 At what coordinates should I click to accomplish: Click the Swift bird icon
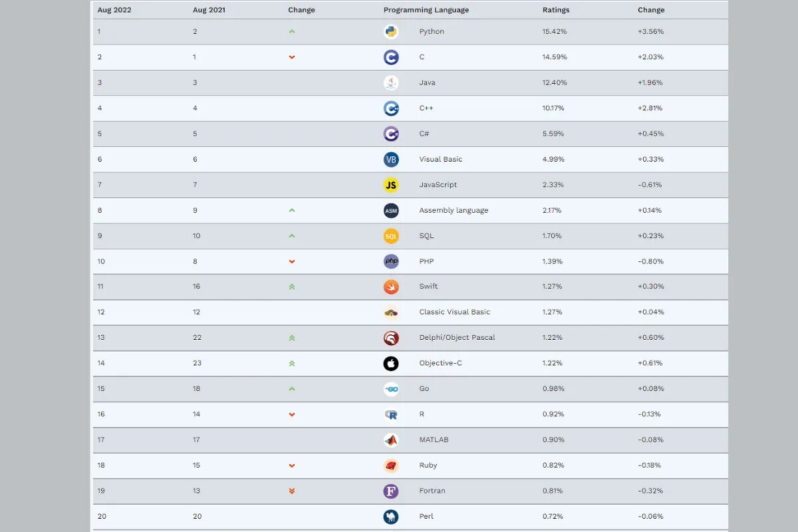pos(391,287)
